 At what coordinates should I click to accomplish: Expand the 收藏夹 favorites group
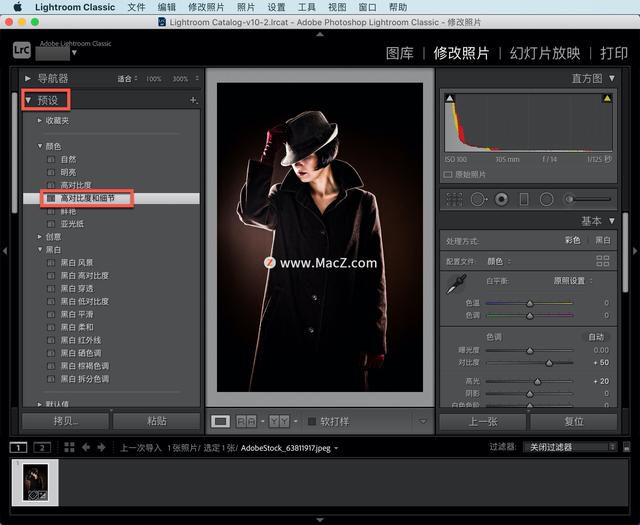pos(40,120)
